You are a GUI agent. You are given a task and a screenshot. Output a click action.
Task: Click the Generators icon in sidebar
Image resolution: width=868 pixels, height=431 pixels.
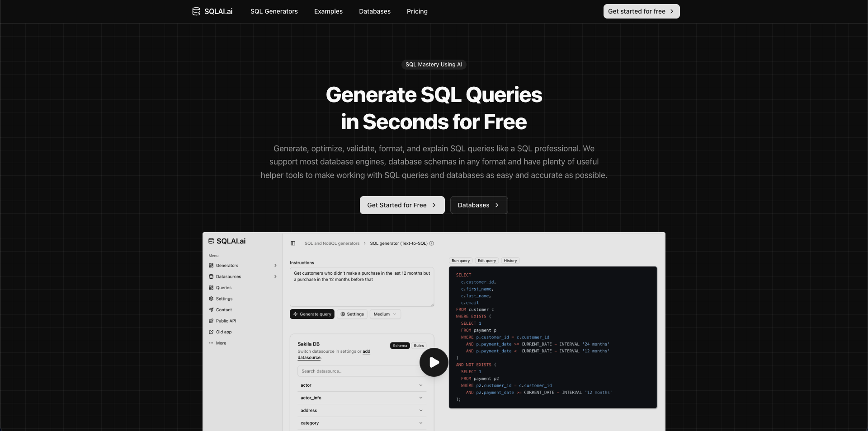pyautogui.click(x=211, y=266)
